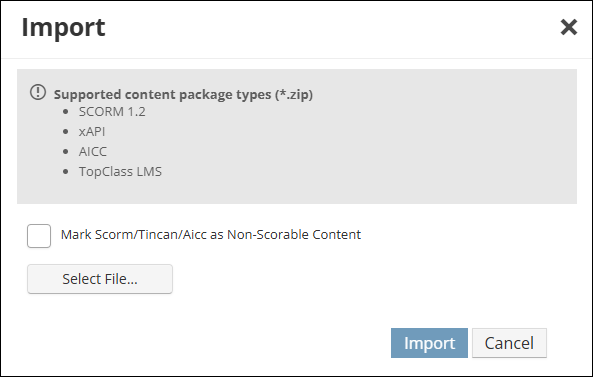Cancel the import dialog

pos(509,343)
